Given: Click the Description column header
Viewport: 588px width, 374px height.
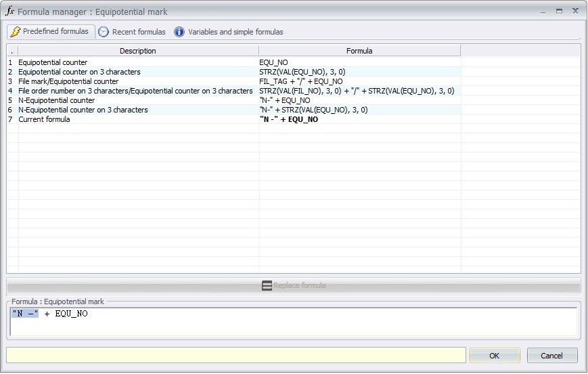Looking at the screenshot, I should [137, 51].
